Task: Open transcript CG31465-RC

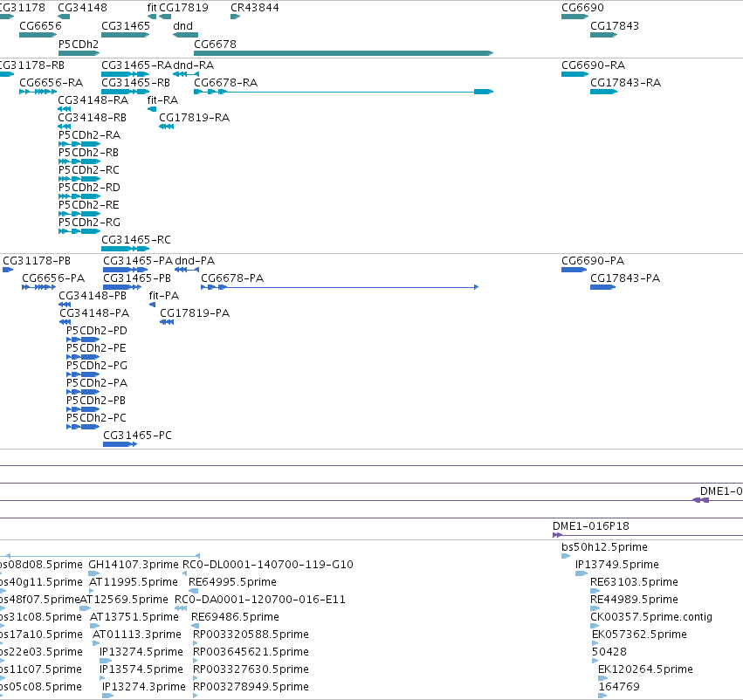Action: pyautogui.click(x=136, y=240)
